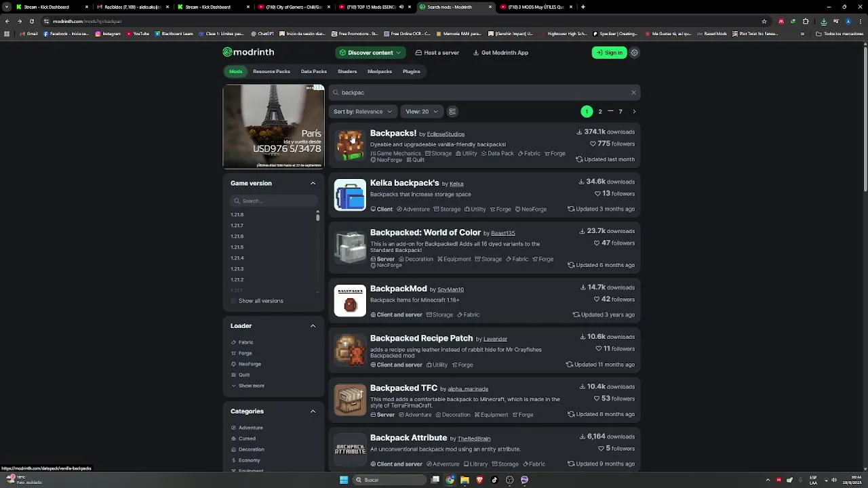Open BackpackMod icon image
Viewport: 868px width, 488px height.
point(350,300)
